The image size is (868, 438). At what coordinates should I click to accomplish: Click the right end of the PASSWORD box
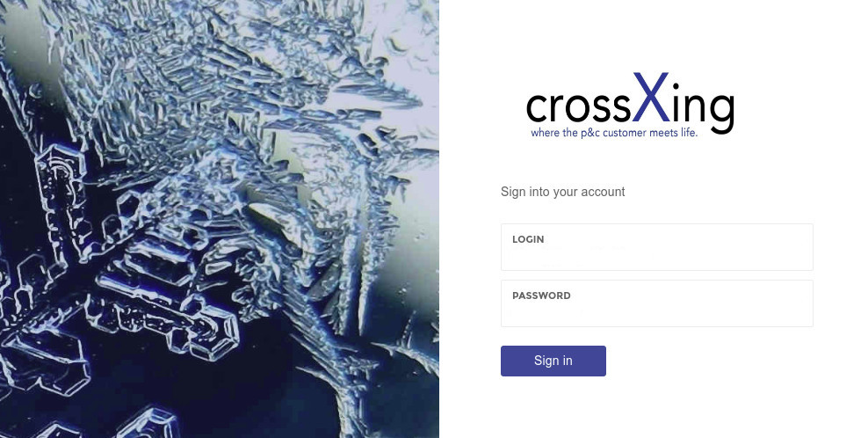797,303
